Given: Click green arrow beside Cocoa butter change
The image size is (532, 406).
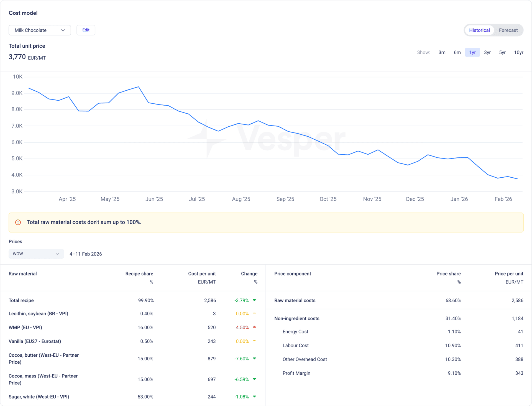Looking at the screenshot, I should [x=254, y=358].
